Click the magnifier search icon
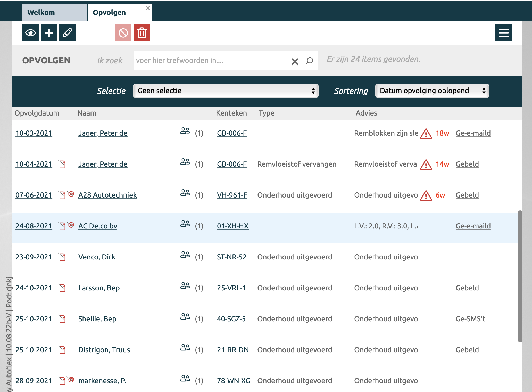Screen dimensions: 532x392 [309, 61]
